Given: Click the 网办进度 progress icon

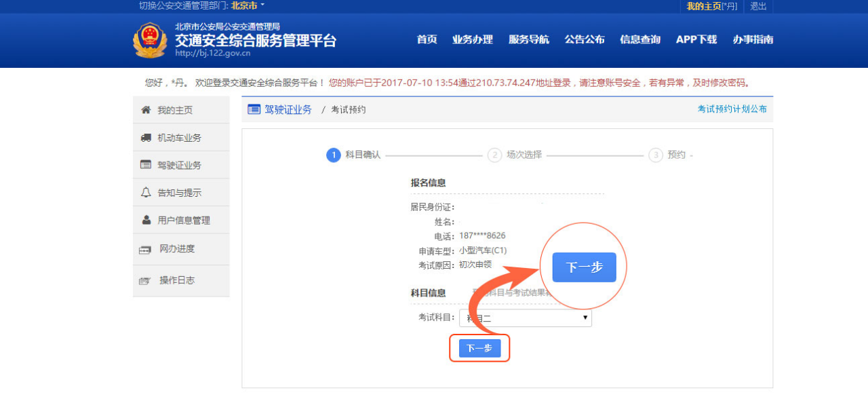Looking at the screenshot, I should point(144,250).
